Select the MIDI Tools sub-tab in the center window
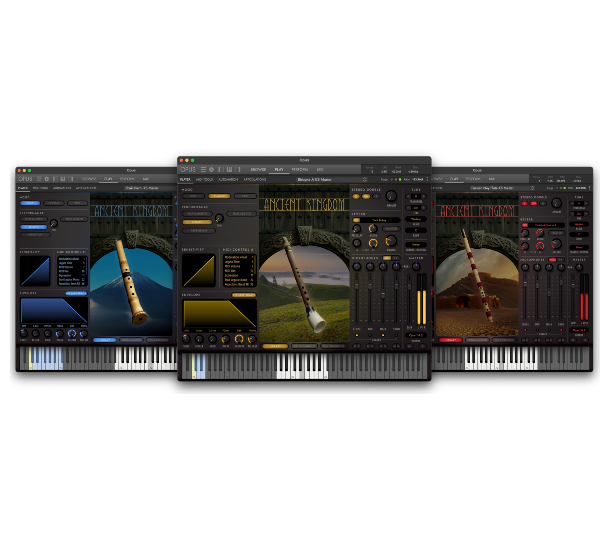This screenshot has height=543, width=600. 204,179
